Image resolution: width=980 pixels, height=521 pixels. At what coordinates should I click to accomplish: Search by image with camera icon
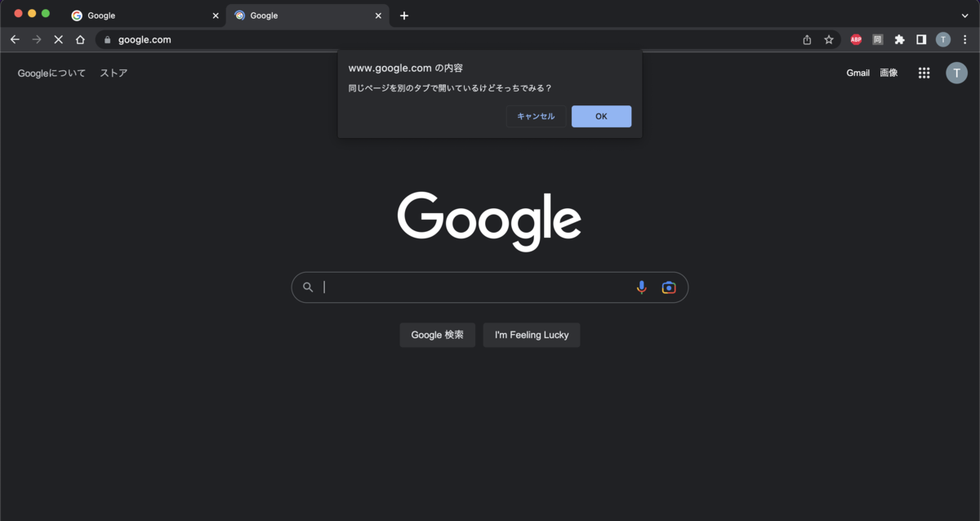(669, 287)
